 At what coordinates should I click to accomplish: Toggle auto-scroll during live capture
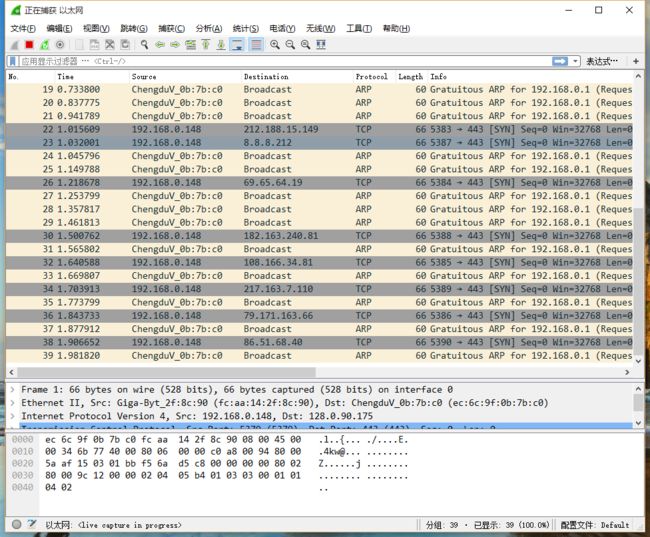(x=237, y=45)
